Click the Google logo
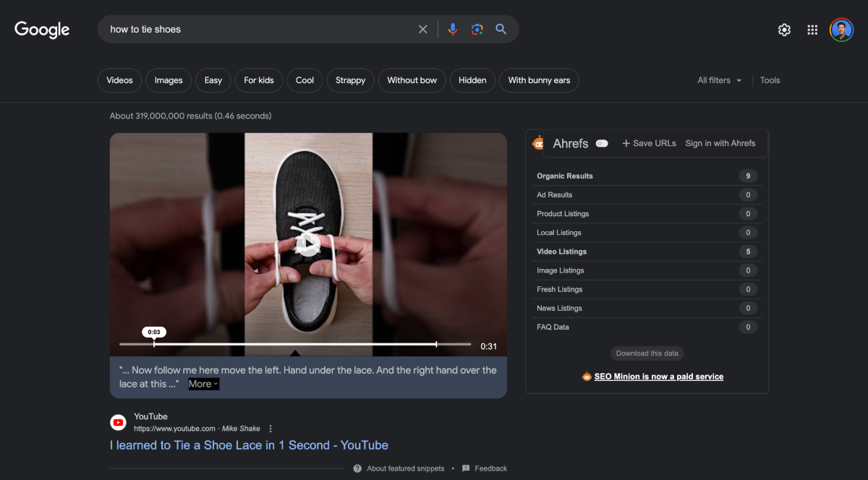 pyautogui.click(x=42, y=30)
